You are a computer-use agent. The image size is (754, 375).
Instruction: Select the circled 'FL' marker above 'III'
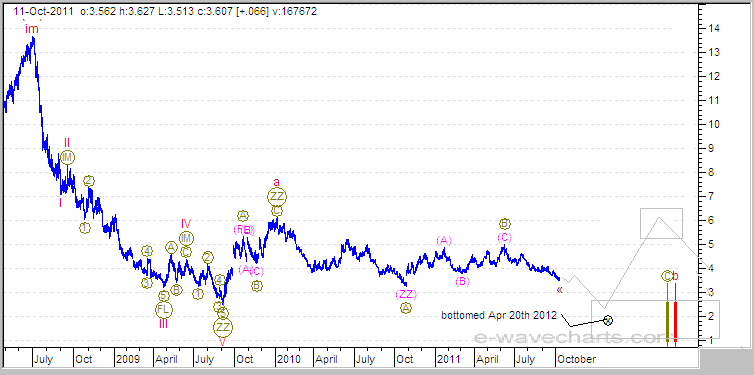163,310
